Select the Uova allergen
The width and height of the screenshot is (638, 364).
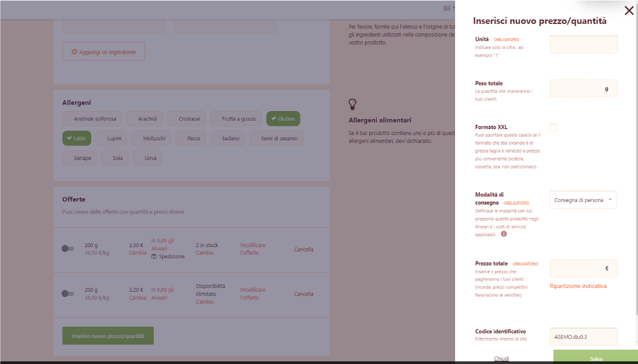[148, 158]
